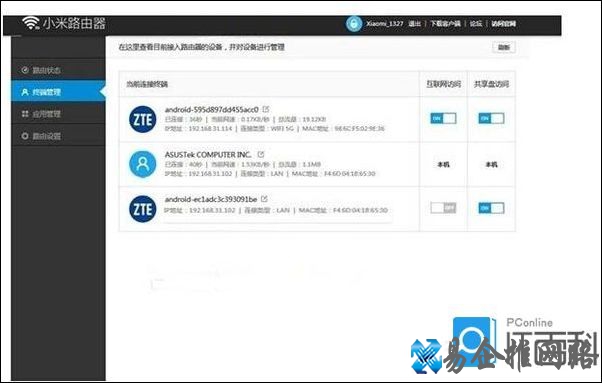Click the logout link beside Xiaomi_1327
602x383 pixels.
click(414, 23)
